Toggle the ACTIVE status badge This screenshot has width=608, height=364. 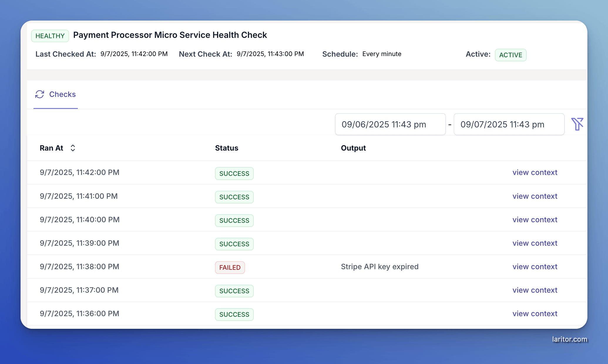pos(510,55)
